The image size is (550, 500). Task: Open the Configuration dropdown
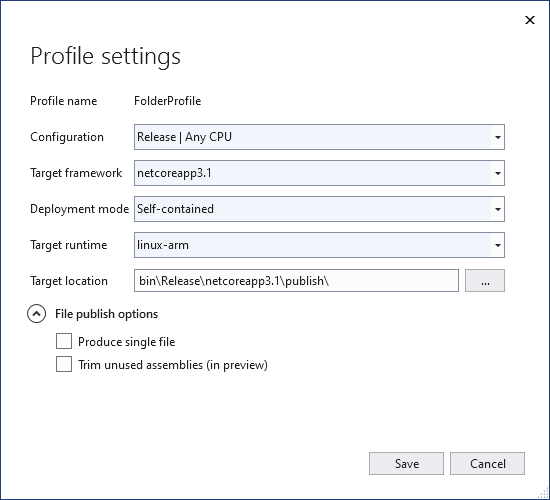pos(319,137)
